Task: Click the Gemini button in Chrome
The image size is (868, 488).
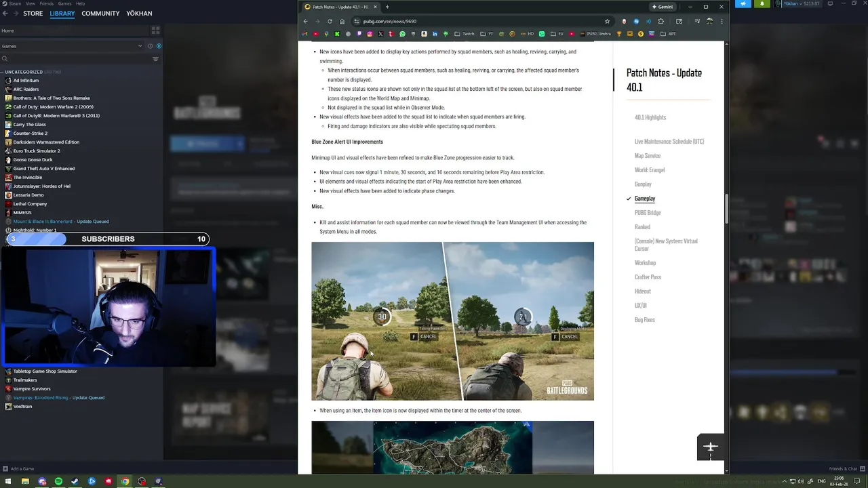Action: pos(663,7)
